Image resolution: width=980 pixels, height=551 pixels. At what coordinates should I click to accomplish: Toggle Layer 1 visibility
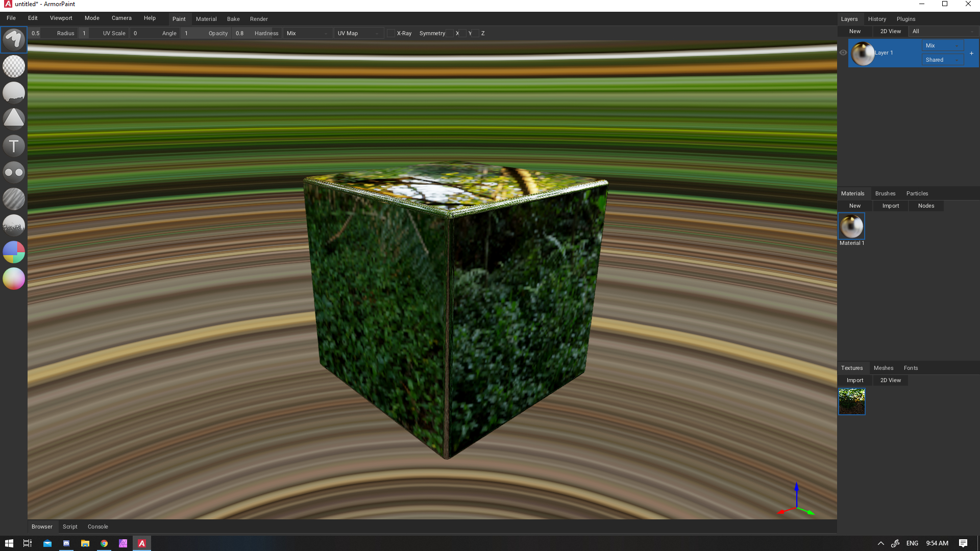[x=843, y=52]
